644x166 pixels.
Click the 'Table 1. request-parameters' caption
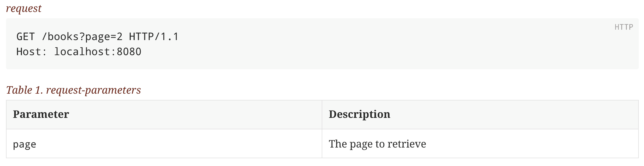coord(73,90)
